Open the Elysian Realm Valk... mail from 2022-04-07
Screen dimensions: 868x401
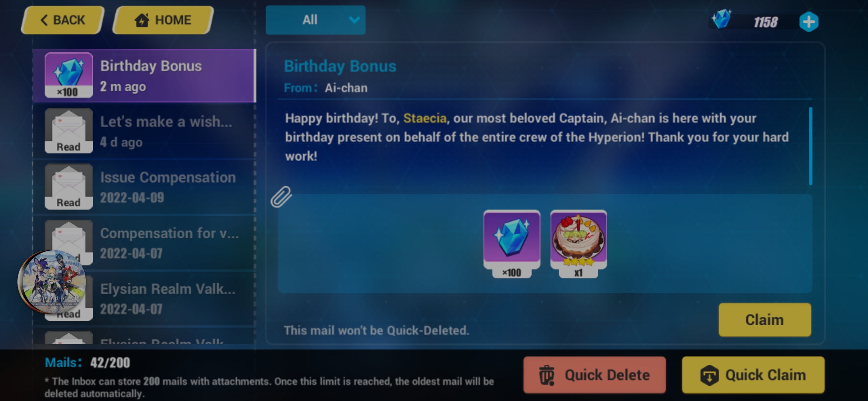pos(145,298)
